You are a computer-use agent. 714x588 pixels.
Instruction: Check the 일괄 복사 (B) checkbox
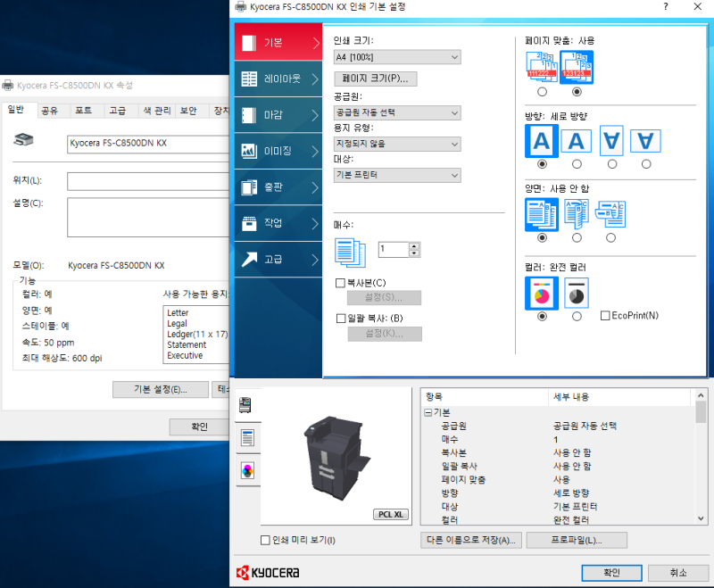click(341, 319)
